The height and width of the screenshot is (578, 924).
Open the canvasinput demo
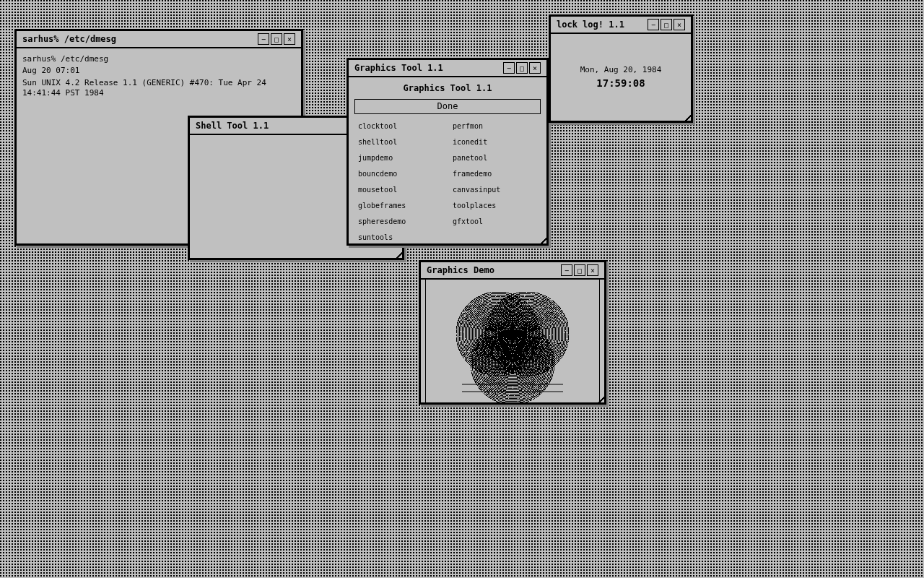click(x=476, y=189)
